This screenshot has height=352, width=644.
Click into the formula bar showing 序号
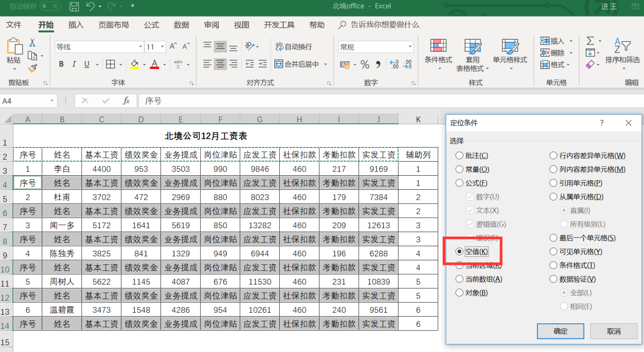click(391, 101)
